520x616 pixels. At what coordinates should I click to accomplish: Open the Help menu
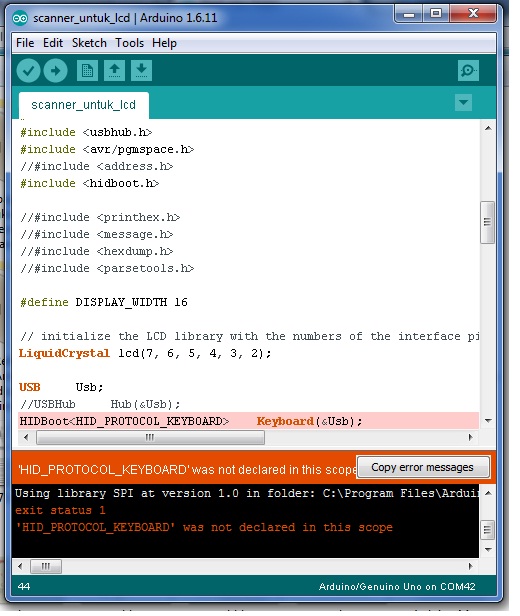coord(164,42)
